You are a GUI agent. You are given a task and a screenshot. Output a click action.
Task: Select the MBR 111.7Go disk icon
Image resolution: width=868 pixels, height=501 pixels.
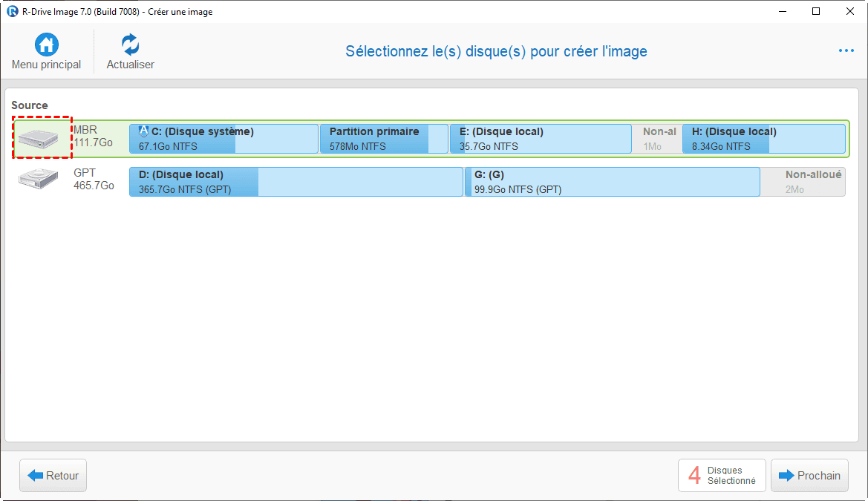(x=38, y=138)
